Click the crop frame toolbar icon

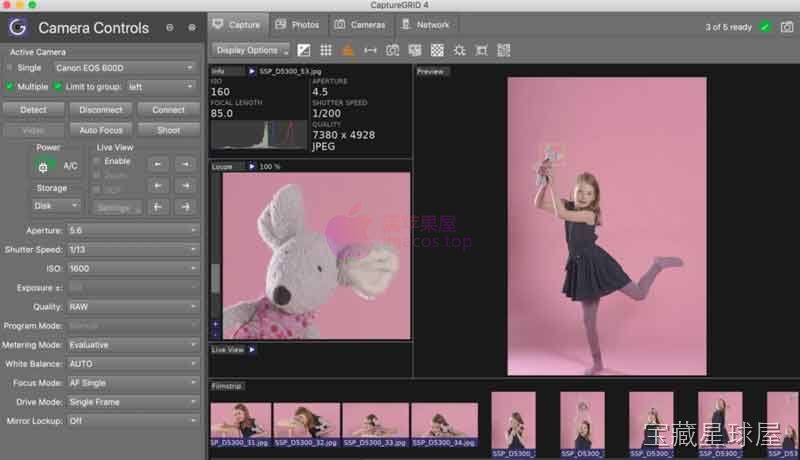(481, 50)
